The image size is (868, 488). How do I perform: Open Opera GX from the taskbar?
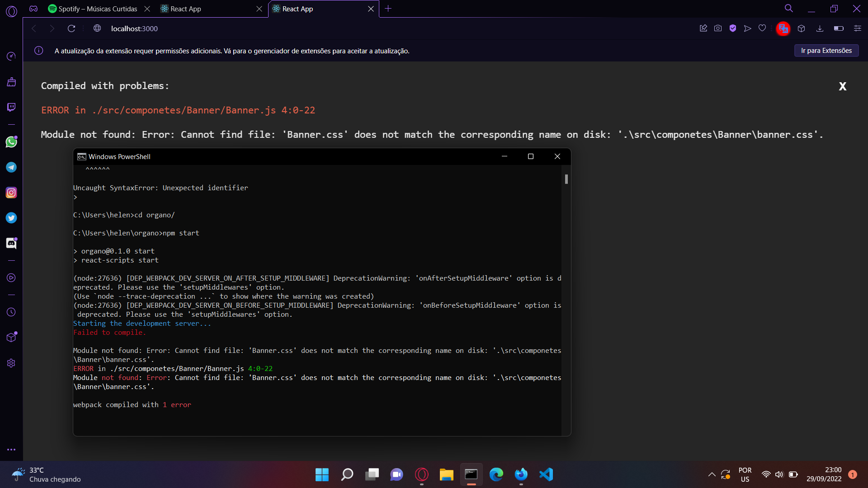click(422, 474)
